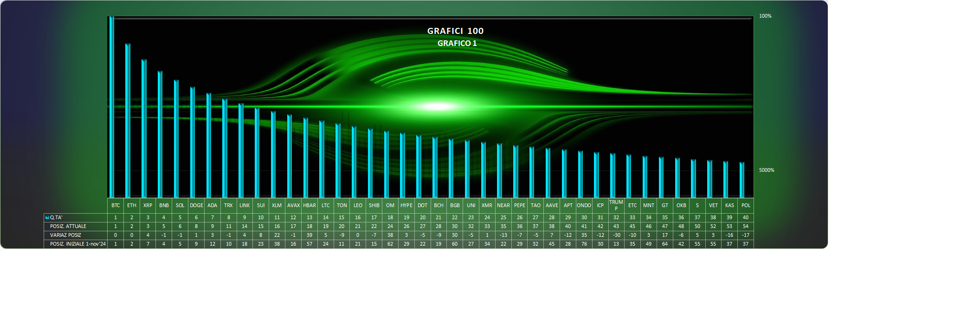Select the POSIZ. INIZIALE 1-nov'24 row label

coord(78,244)
